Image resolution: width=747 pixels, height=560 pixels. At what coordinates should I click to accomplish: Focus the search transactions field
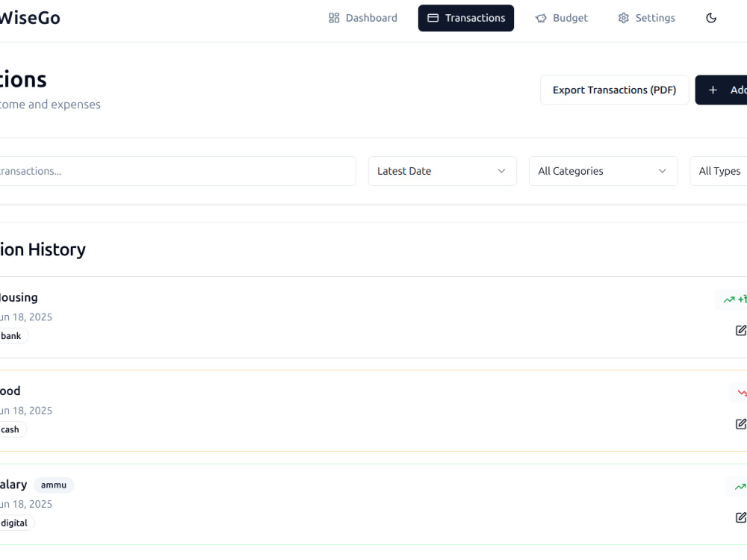(x=177, y=171)
